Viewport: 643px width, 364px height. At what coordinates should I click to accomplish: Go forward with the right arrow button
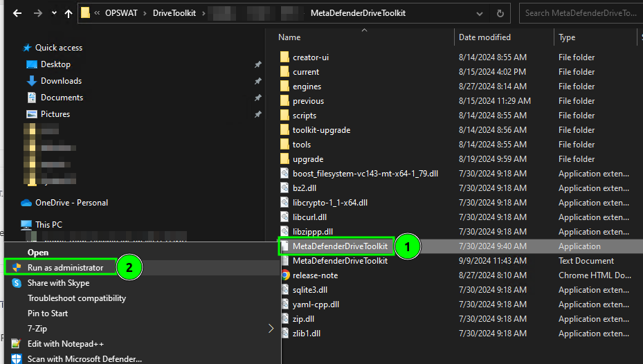coord(38,13)
